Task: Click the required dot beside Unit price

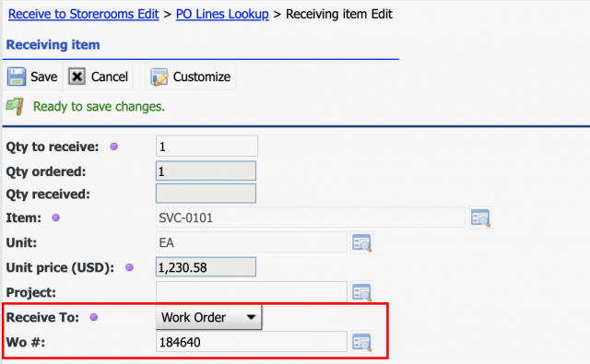Action: tap(129, 267)
